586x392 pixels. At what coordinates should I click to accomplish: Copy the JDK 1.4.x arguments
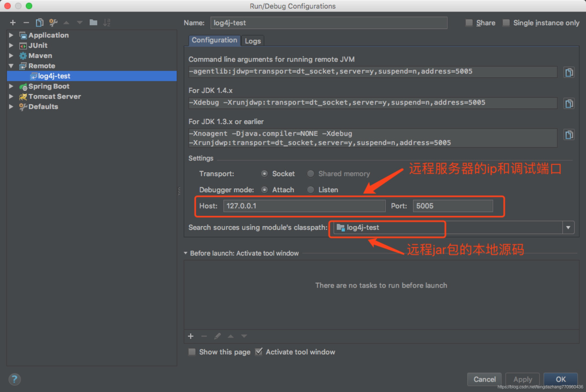(569, 103)
